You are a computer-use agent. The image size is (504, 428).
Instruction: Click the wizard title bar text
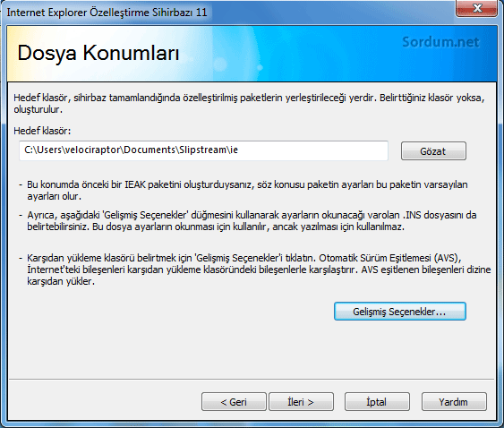pos(107,13)
